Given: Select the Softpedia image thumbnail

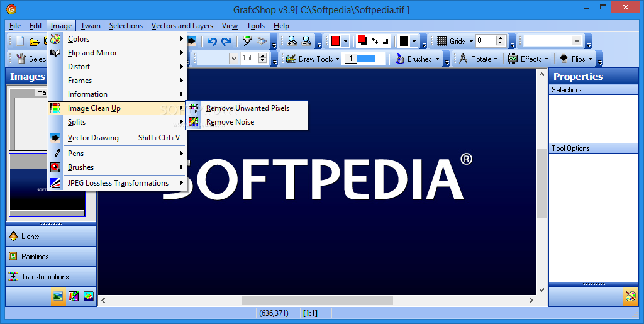Looking at the screenshot, I should [47, 184].
